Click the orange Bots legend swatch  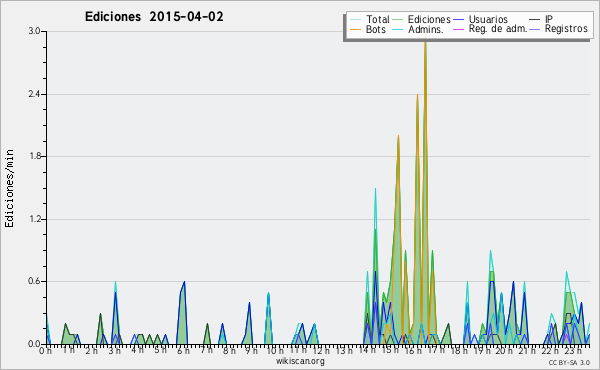pyautogui.click(x=355, y=29)
